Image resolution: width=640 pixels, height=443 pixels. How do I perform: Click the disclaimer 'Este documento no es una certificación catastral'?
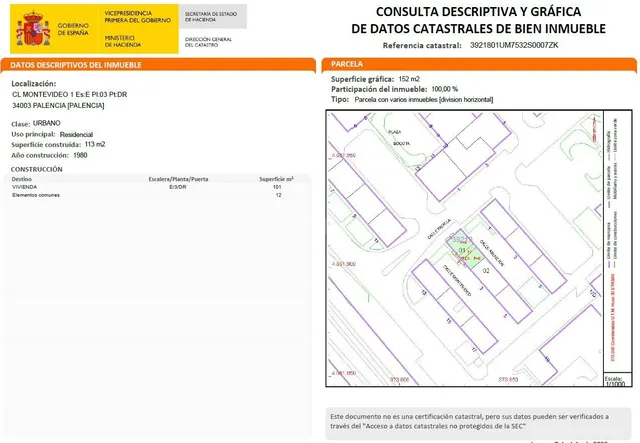click(x=407, y=417)
